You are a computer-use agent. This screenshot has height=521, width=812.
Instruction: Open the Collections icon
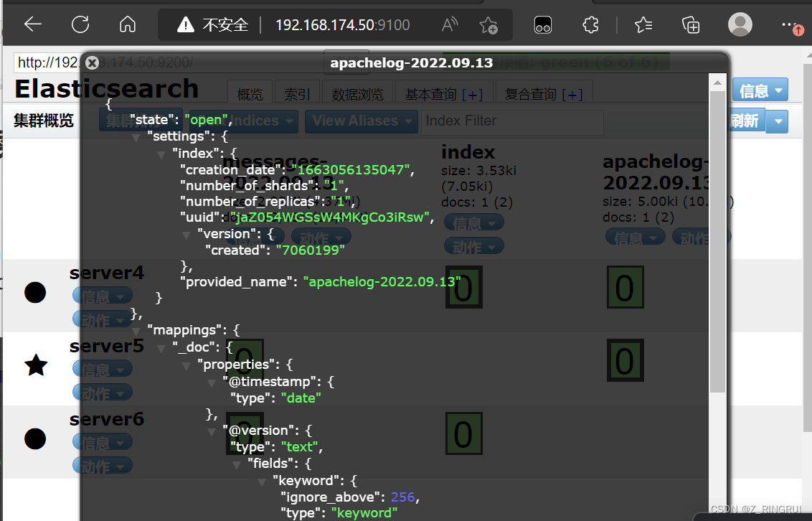[691, 25]
